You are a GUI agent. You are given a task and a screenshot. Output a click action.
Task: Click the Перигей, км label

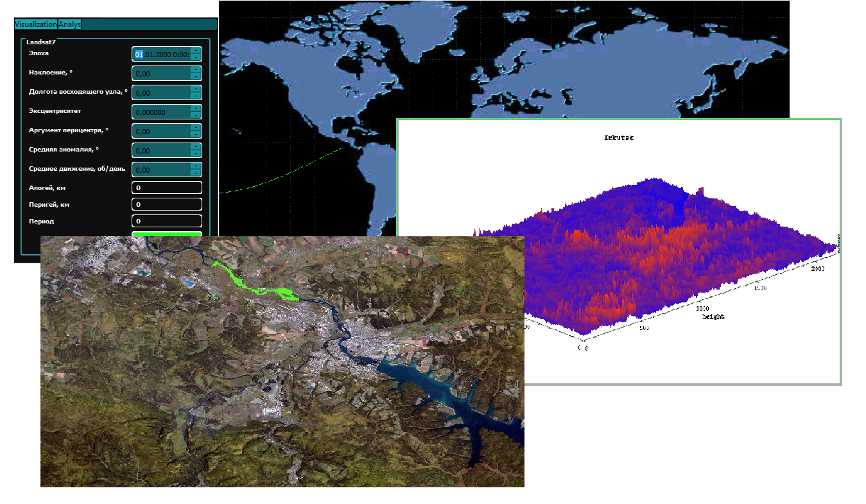48,204
